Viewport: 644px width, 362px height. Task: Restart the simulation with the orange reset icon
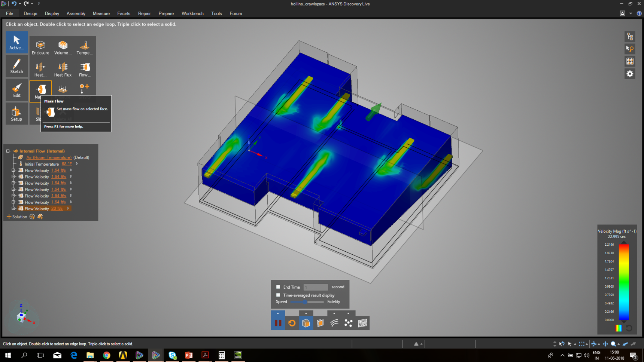click(x=292, y=323)
